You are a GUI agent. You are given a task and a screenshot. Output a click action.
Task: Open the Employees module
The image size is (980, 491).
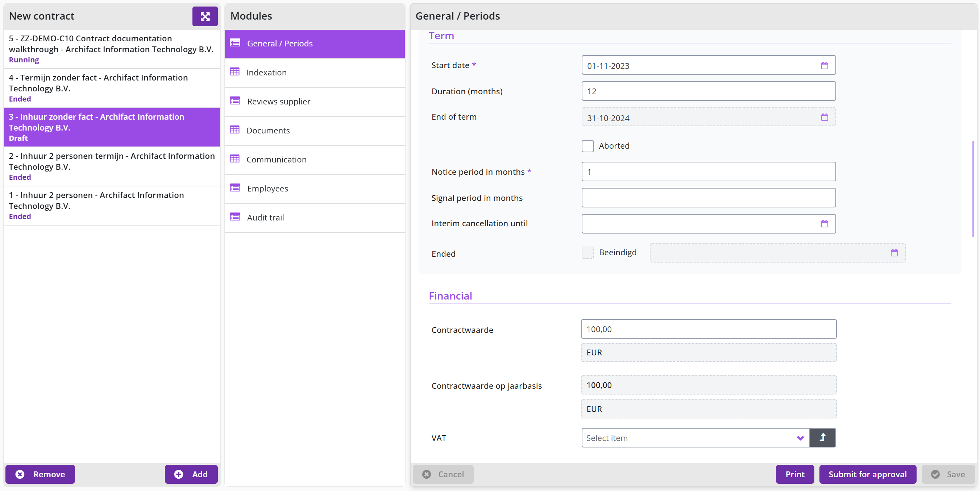tap(315, 189)
